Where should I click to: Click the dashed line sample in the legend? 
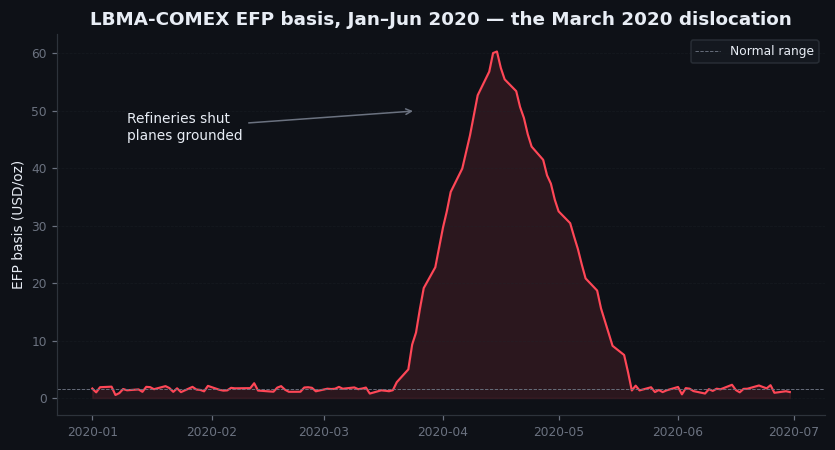pos(708,52)
